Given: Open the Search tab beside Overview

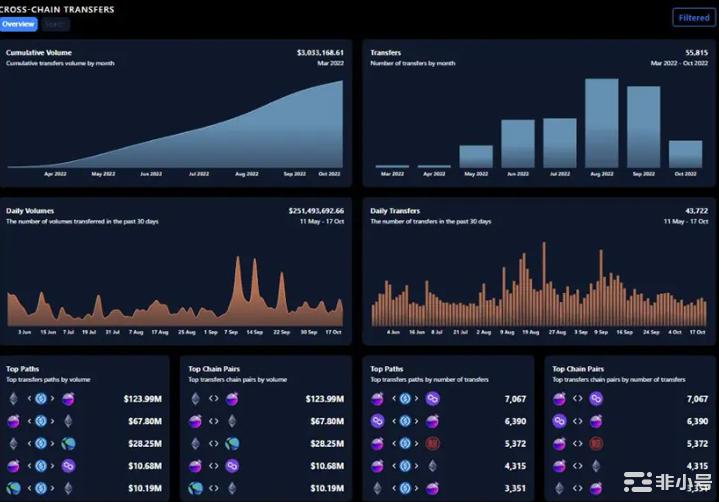Looking at the screenshot, I should click(56, 24).
